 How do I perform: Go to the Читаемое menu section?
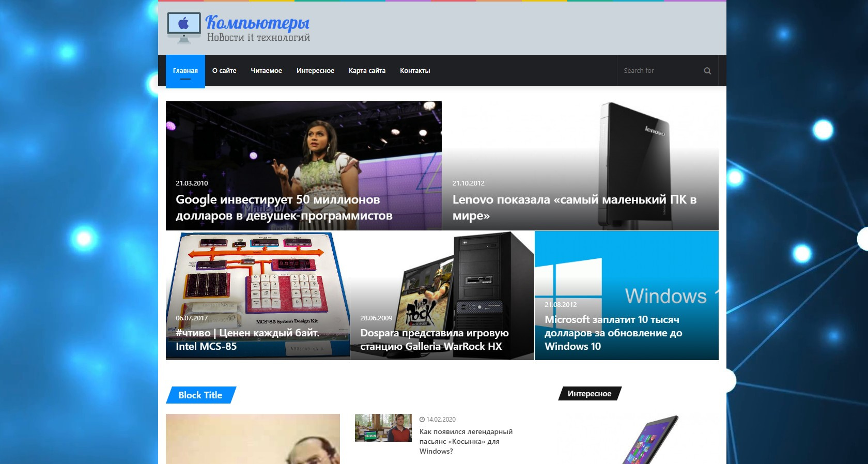[267, 71]
